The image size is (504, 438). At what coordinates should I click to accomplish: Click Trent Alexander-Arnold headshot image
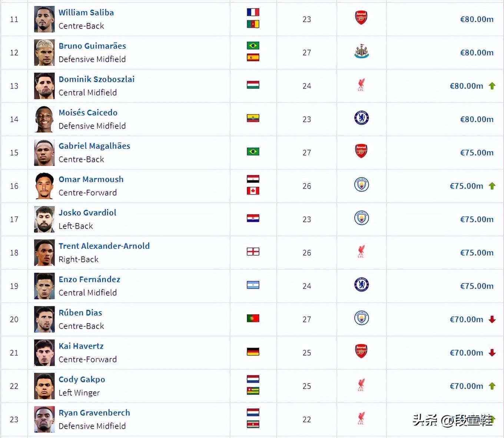pos(44,253)
